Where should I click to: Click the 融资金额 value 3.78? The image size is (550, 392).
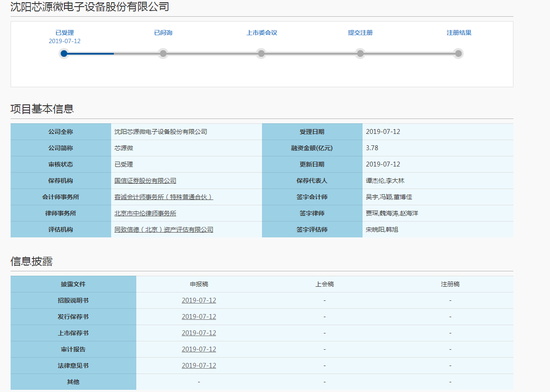372,148
